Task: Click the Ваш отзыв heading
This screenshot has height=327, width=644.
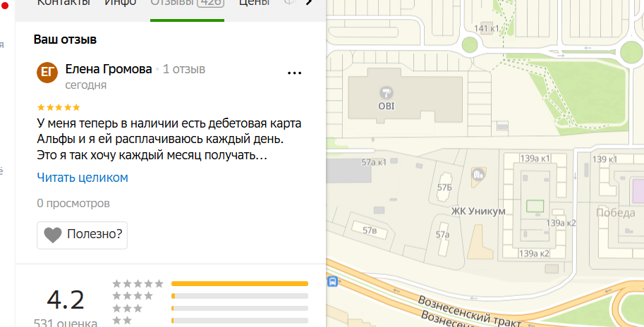Action: click(65, 39)
